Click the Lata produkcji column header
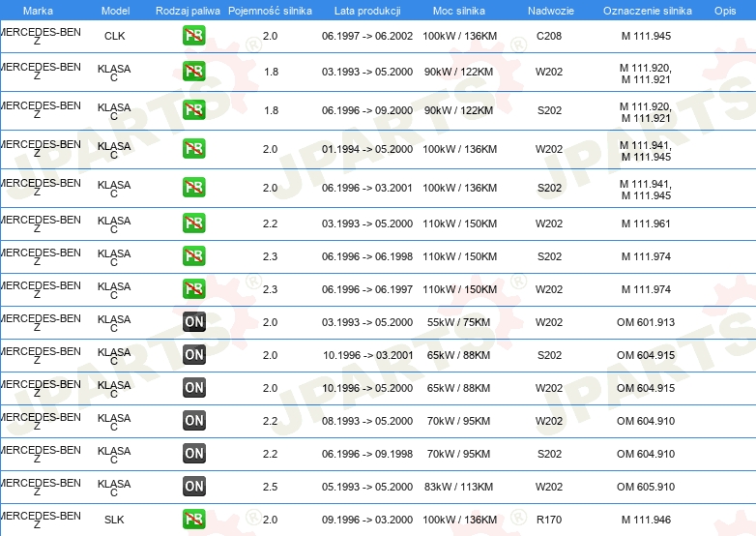756x536 pixels. click(x=367, y=11)
